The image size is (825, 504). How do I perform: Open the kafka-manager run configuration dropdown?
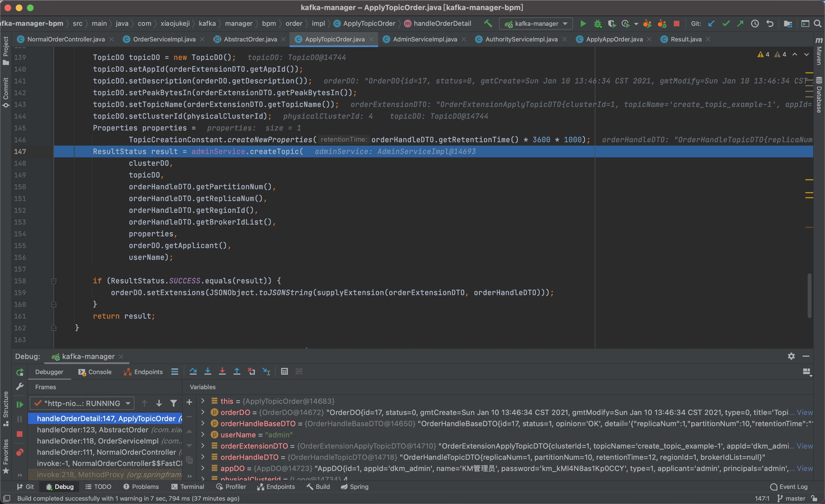[536, 24]
